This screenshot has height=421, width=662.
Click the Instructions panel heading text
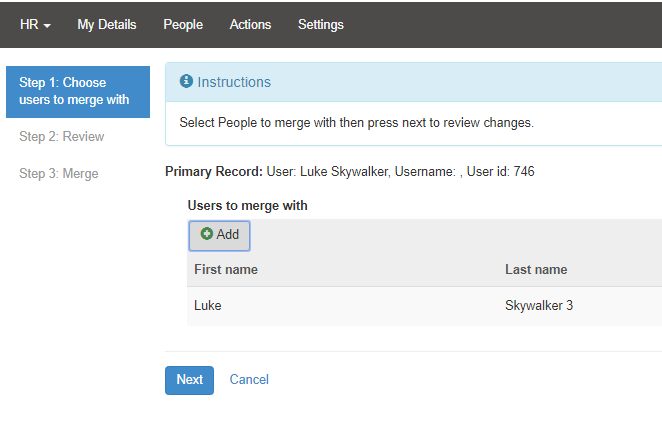[x=234, y=82]
